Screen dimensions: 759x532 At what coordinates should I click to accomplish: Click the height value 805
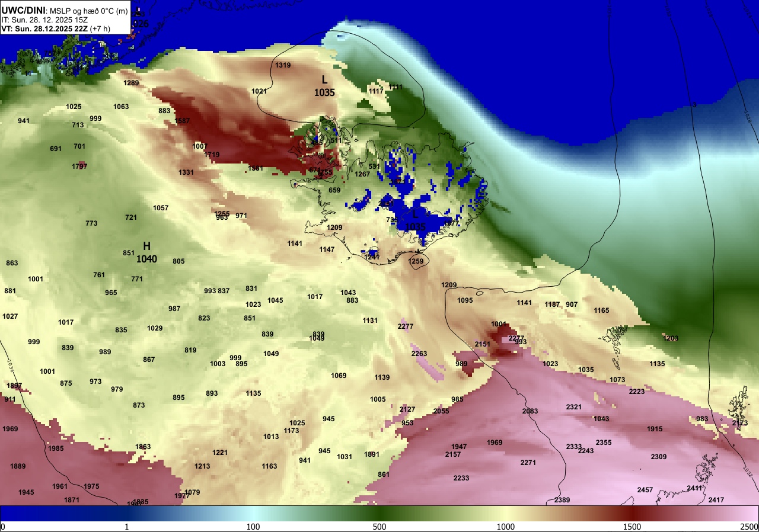point(178,261)
